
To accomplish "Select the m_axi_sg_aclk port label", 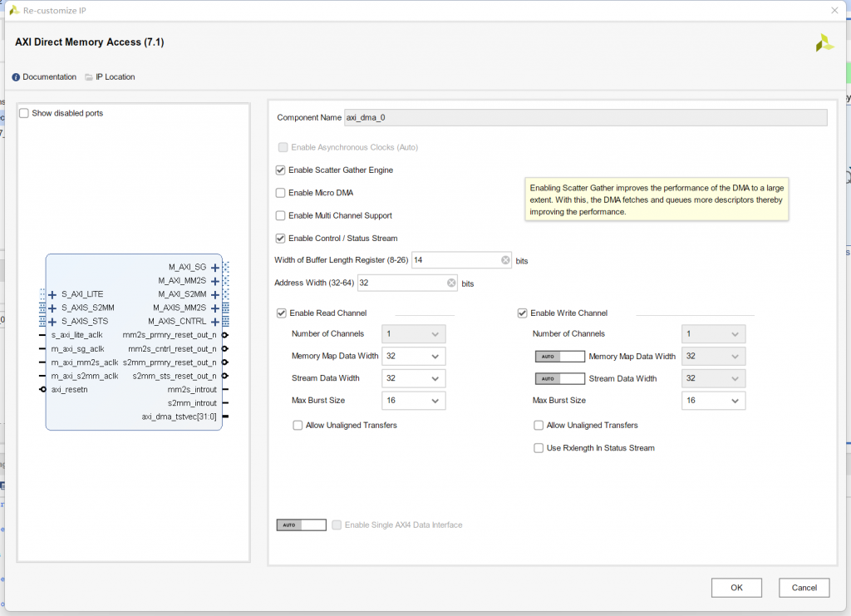I will (77, 349).
